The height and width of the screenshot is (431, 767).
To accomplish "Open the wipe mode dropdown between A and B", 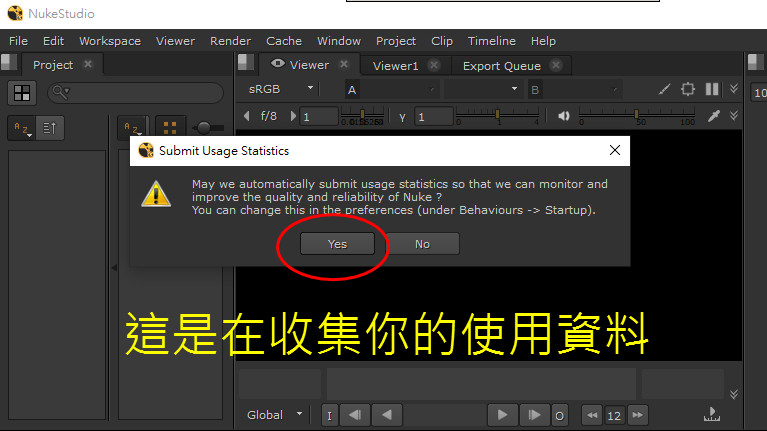I will 482,89.
